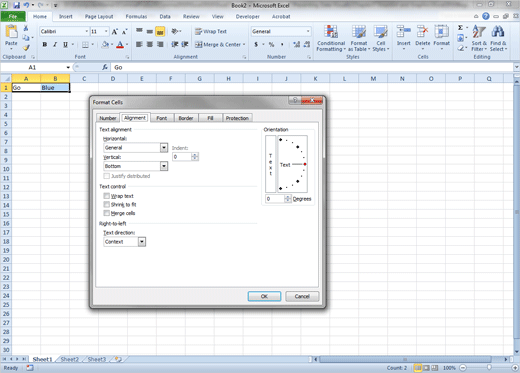Click Merge & Center button
This screenshot has width=520, height=373.
point(218,44)
